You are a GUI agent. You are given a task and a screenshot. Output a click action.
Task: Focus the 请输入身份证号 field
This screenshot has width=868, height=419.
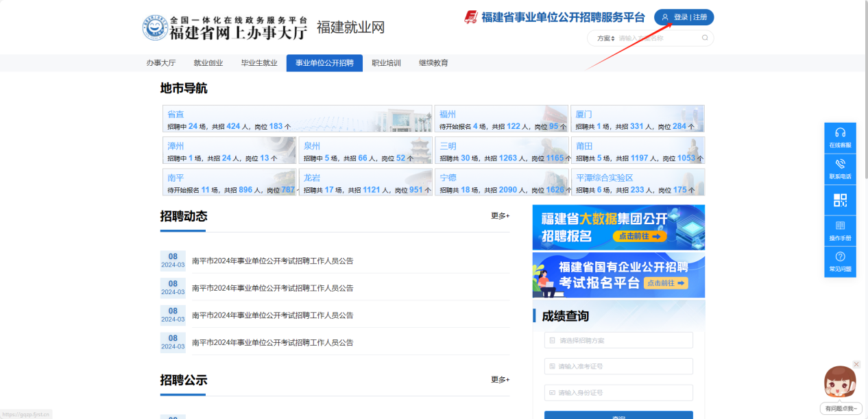coord(618,393)
